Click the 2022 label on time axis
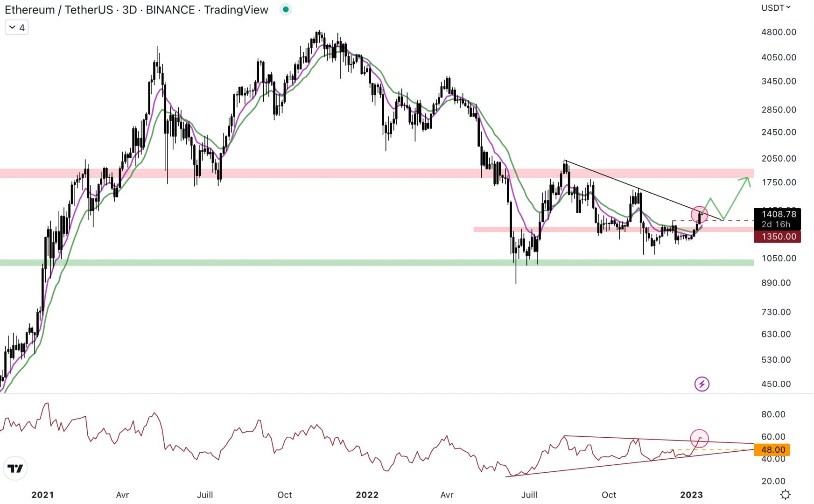 click(x=367, y=495)
